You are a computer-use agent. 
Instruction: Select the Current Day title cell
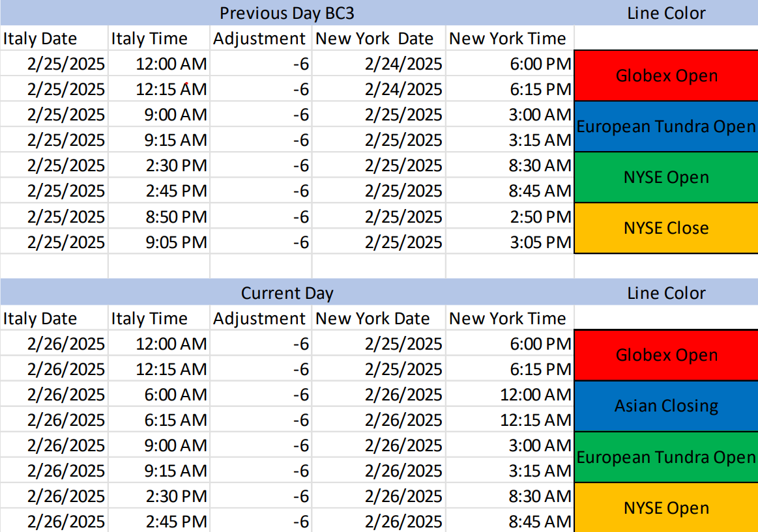287,293
